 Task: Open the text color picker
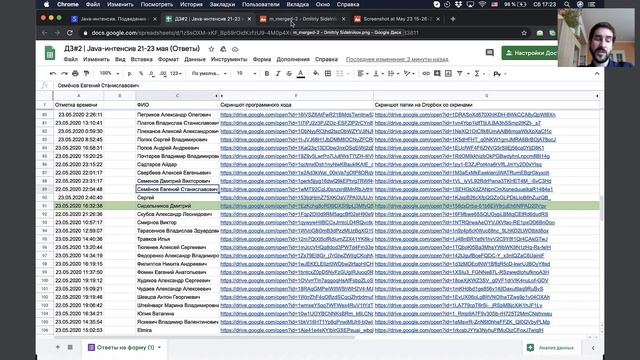pyautogui.click(x=301, y=73)
